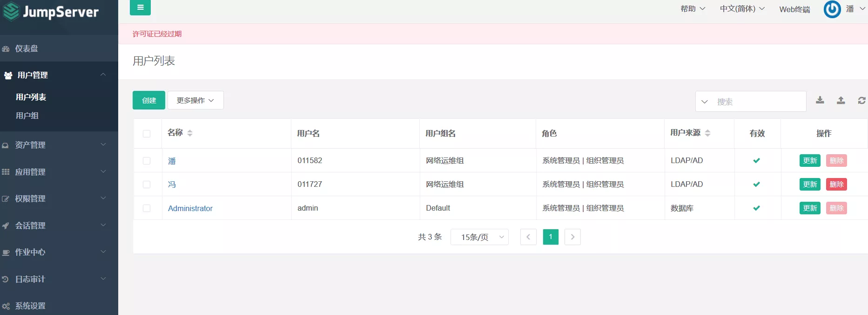Image resolution: width=868 pixels, height=315 pixels.
Task: Click the upload import icon
Action: (841, 100)
